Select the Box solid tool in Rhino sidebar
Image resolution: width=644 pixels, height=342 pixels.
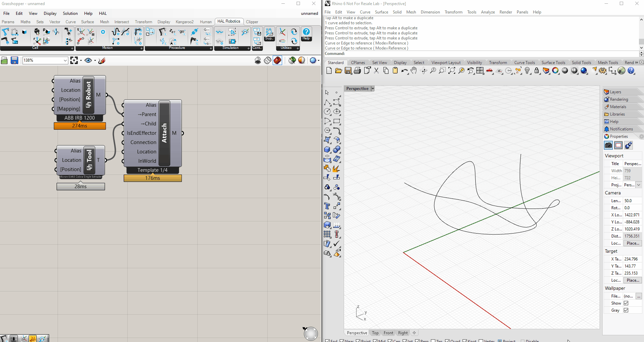(x=327, y=149)
